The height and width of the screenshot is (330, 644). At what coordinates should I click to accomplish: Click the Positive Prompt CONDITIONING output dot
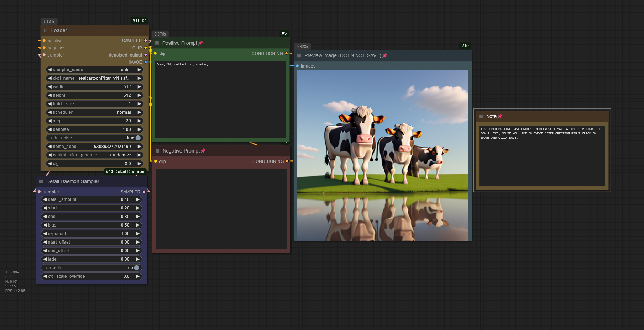point(286,54)
